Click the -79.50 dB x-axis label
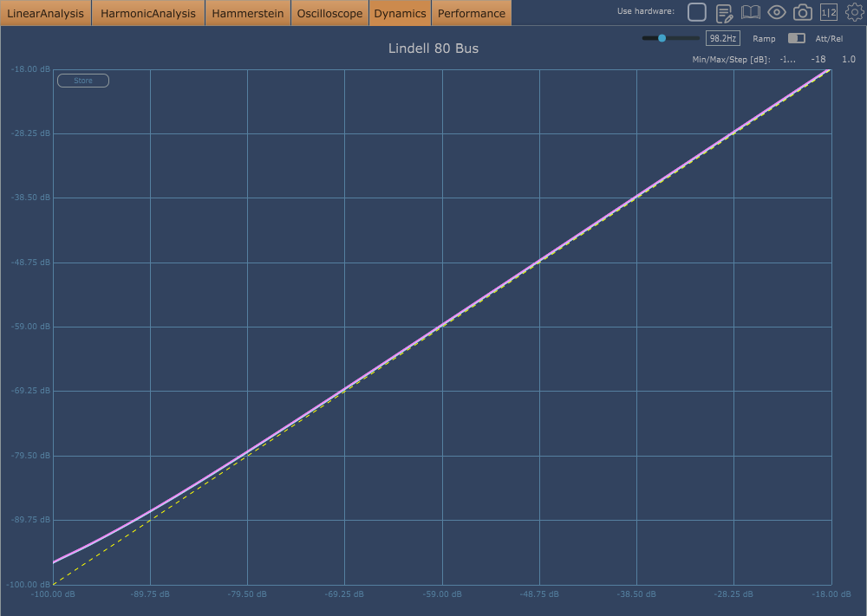 [x=247, y=594]
